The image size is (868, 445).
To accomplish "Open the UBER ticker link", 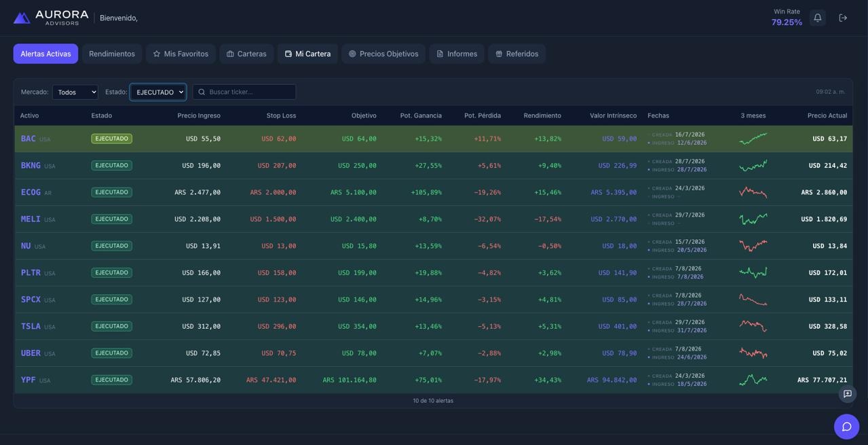I will [31, 353].
